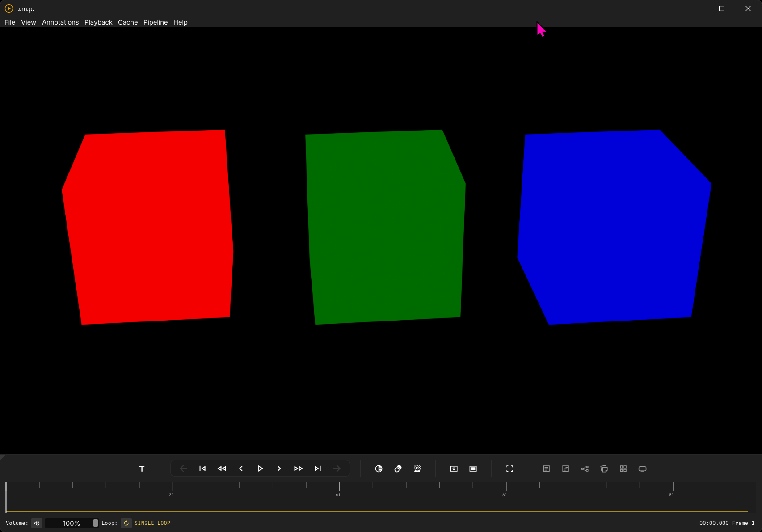Skip to the last frame
This screenshot has height=532, width=762.
tap(318, 469)
